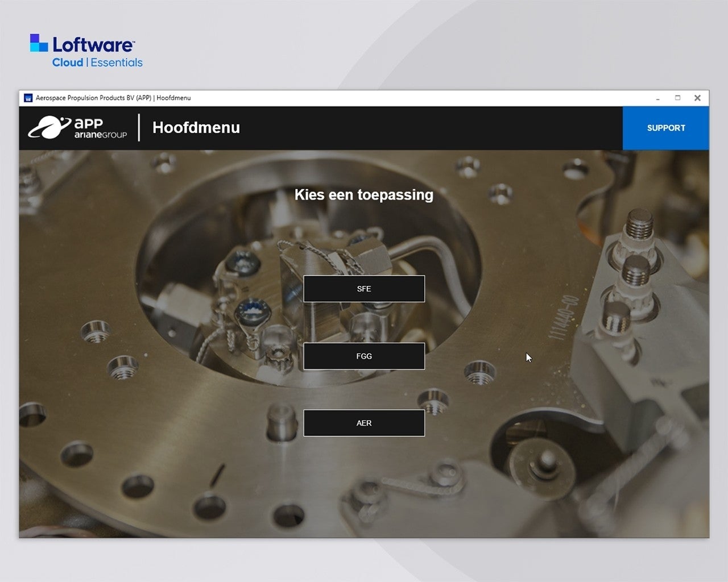Click the arianeGroup text in header
The height and width of the screenshot is (582, 728).
pos(100,135)
